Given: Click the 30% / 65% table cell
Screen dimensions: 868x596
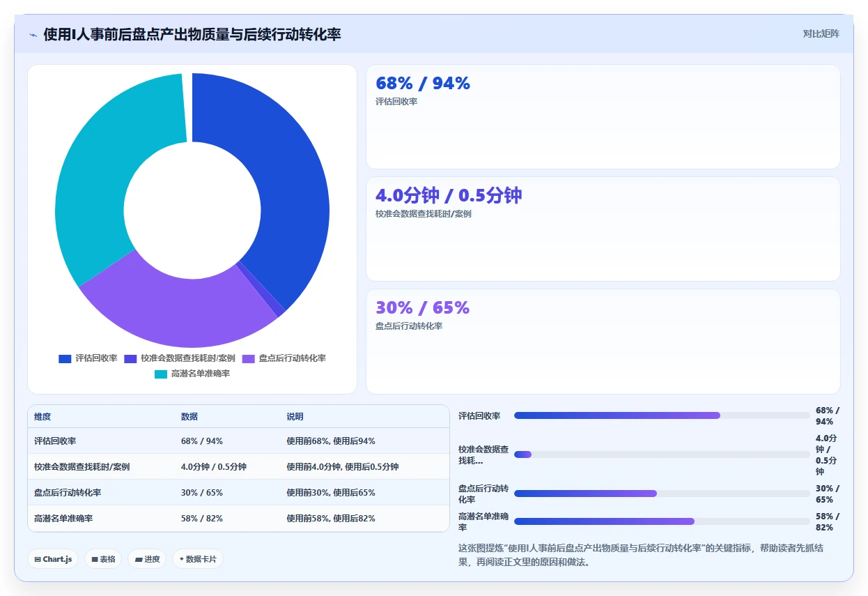Looking at the screenshot, I should (x=202, y=493).
